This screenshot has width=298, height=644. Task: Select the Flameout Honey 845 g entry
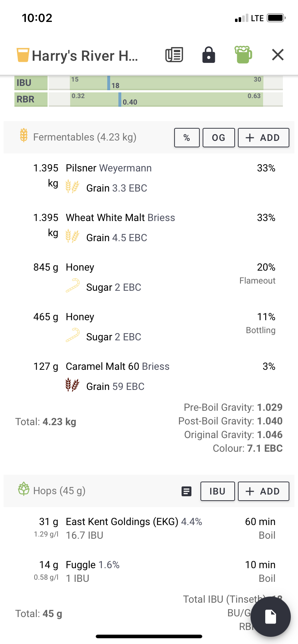tap(149, 277)
